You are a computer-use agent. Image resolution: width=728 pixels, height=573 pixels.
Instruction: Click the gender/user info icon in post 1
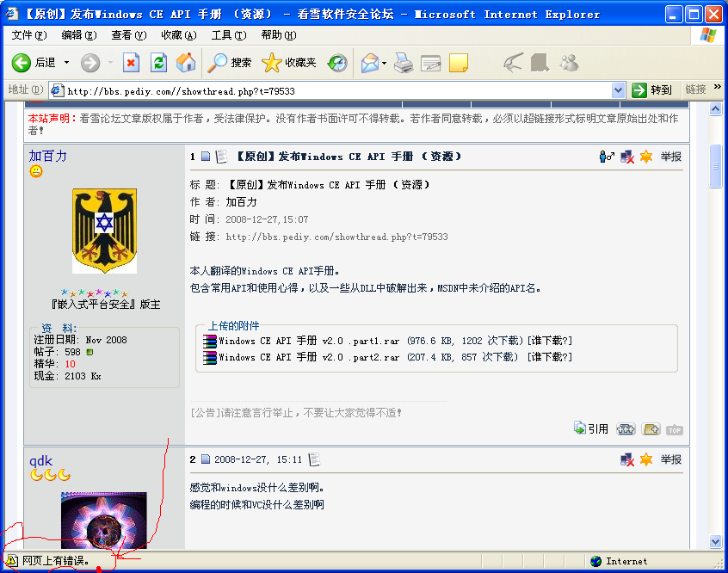point(607,157)
